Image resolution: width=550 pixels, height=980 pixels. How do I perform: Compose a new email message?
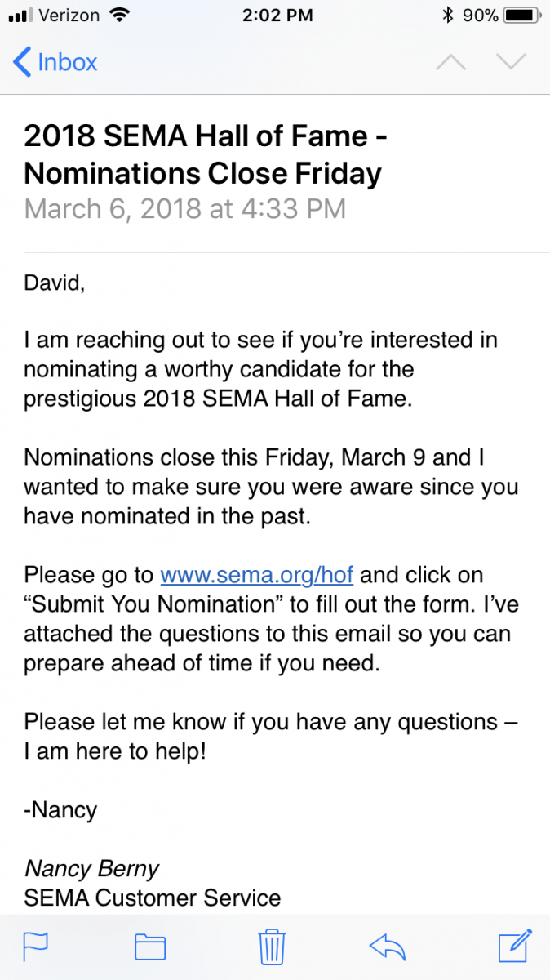515,945
